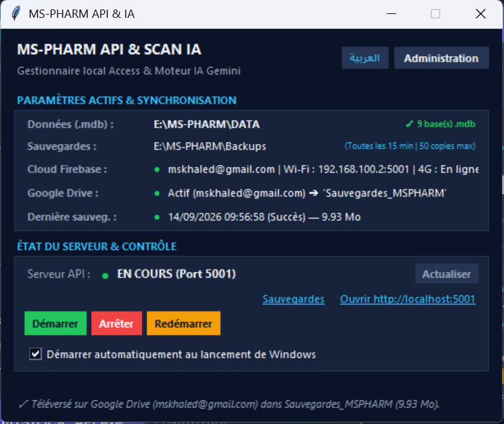This screenshot has height=424, width=504.
Task: Click the green dot for Dernière sauveg.
Action: tap(157, 218)
